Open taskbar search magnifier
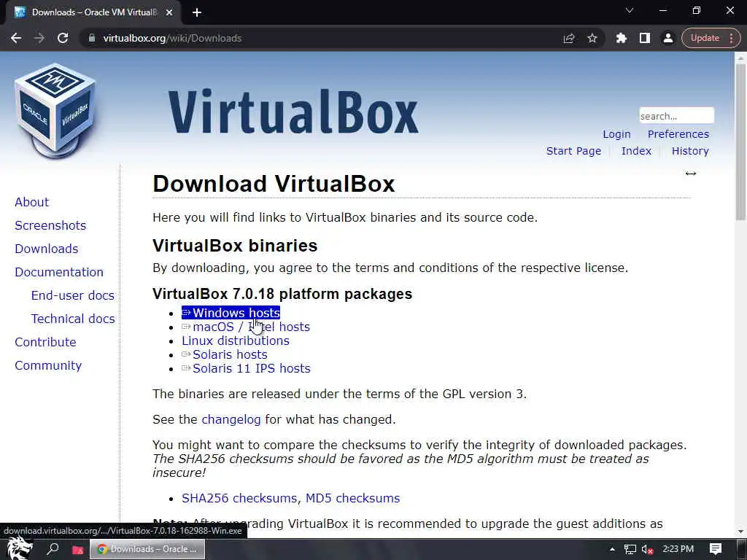Image resolution: width=747 pixels, height=560 pixels. [x=53, y=549]
